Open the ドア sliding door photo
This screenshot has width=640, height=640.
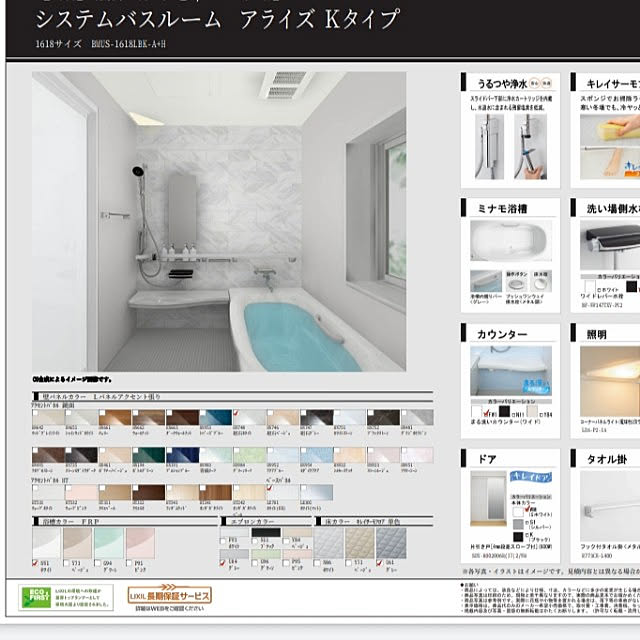(x=488, y=498)
